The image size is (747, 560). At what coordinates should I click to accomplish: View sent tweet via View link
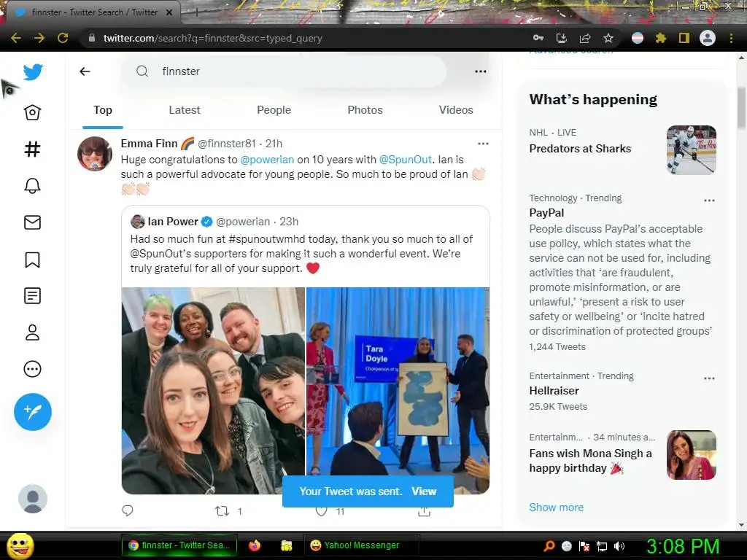[424, 491]
